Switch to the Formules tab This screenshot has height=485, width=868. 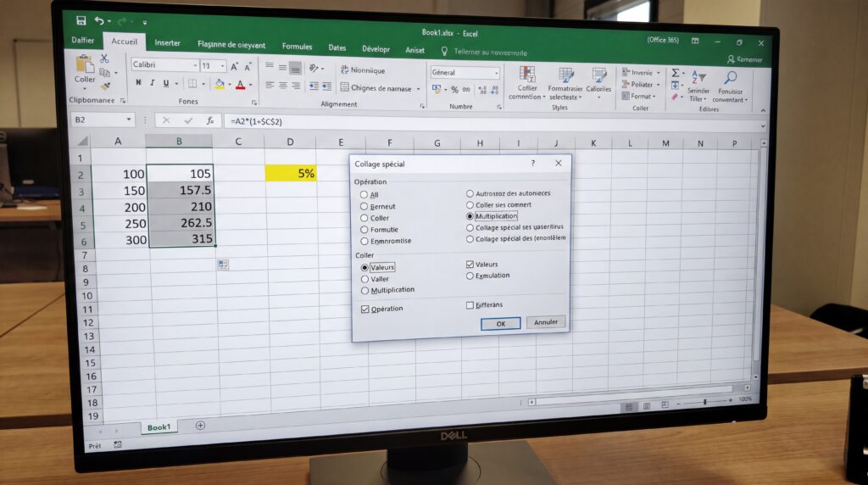tap(297, 47)
